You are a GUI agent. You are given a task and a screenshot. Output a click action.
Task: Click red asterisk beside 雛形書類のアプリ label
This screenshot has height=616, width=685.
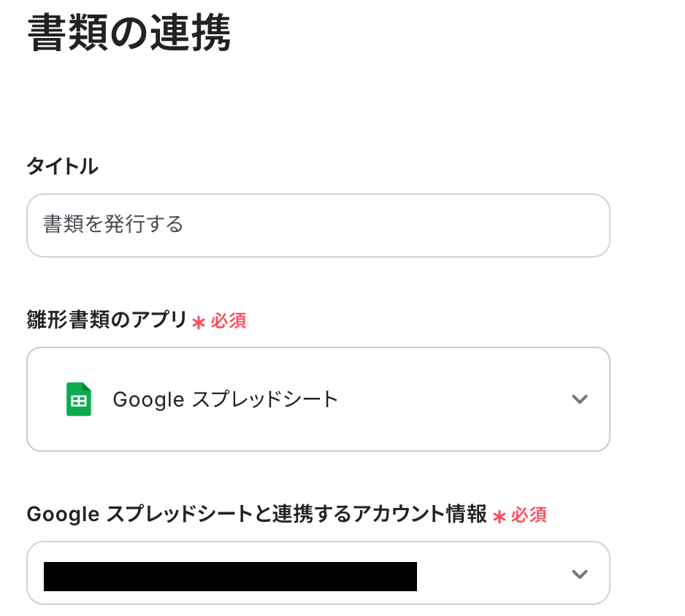click(198, 323)
